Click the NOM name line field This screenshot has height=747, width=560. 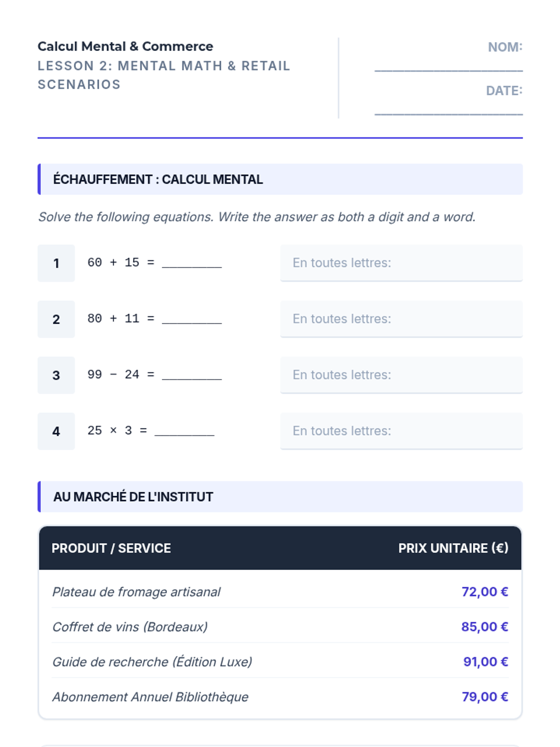[x=448, y=65]
